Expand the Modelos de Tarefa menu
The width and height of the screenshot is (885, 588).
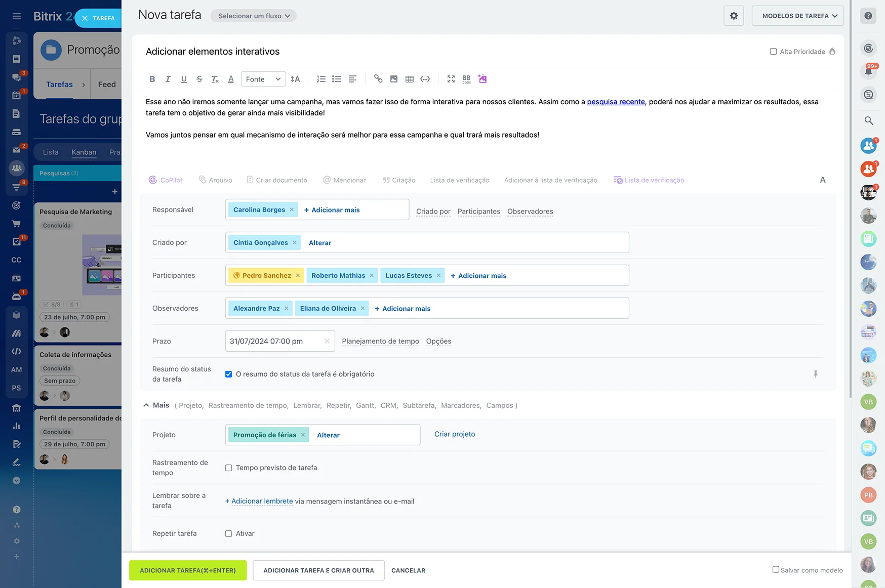[x=797, y=16]
